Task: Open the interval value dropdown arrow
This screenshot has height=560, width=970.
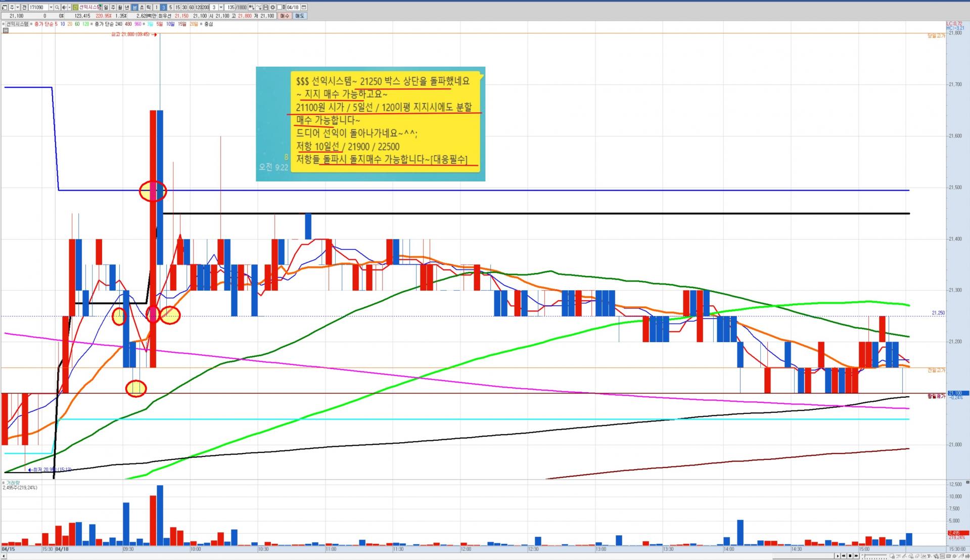Action: 221,8
